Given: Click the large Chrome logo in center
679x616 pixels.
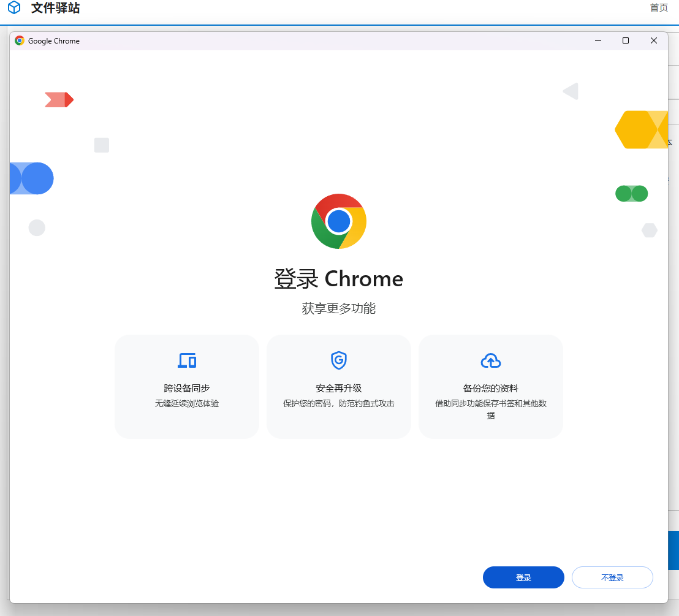Looking at the screenshot, I should pyautogui.click(x=339, y=221).
